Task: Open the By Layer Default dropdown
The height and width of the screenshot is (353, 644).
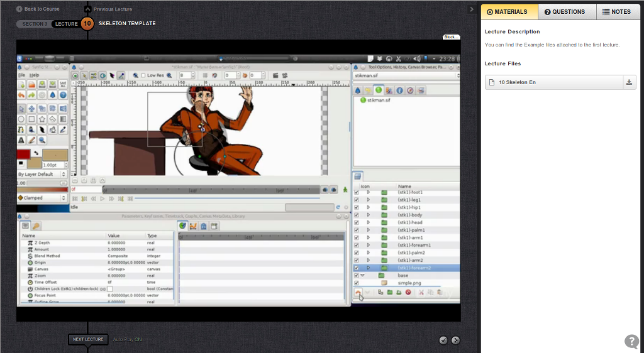Action: (42, 174)
